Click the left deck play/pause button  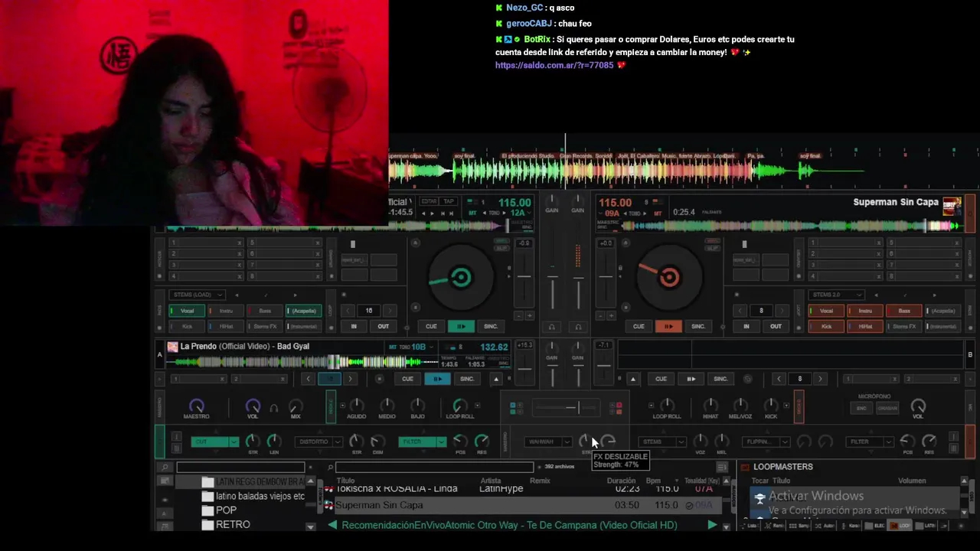coord(461,326)
